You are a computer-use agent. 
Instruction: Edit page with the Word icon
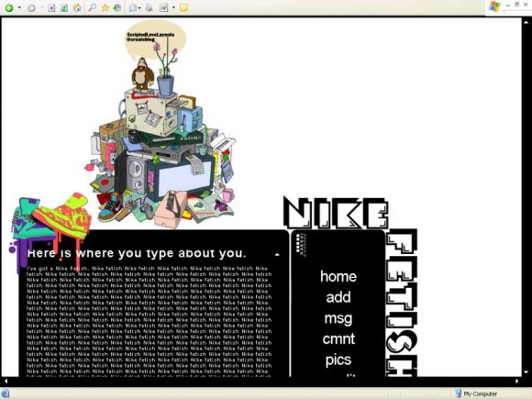[164, 7]
